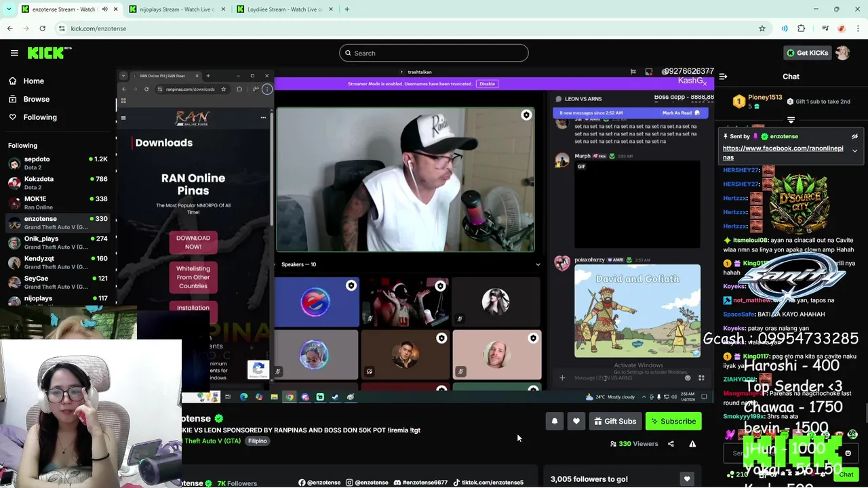This screenshot has height=488, width=868.
Task: Click the Home icon in Kick sidebar
Action: coord(12,81)
